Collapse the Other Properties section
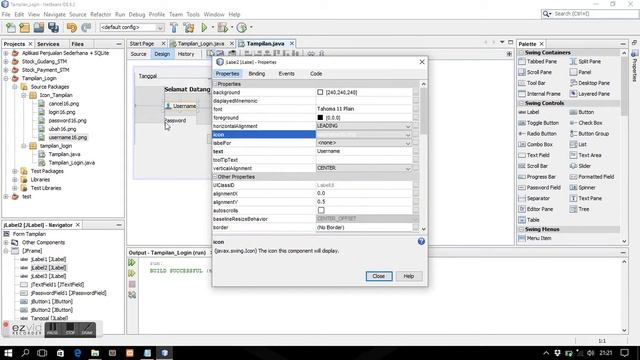Screen dimensions: 640x360 pyautogui.click(x=215, y=177)
